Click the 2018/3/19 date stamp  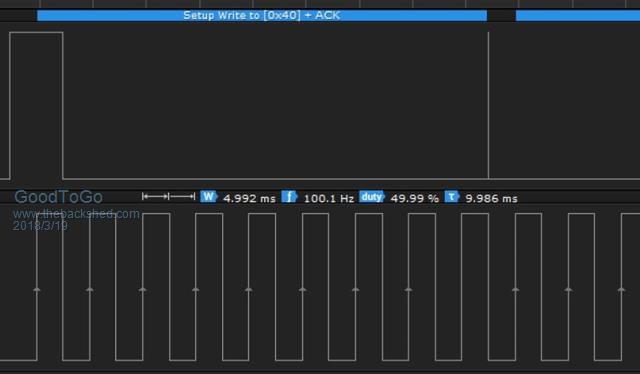40,226
